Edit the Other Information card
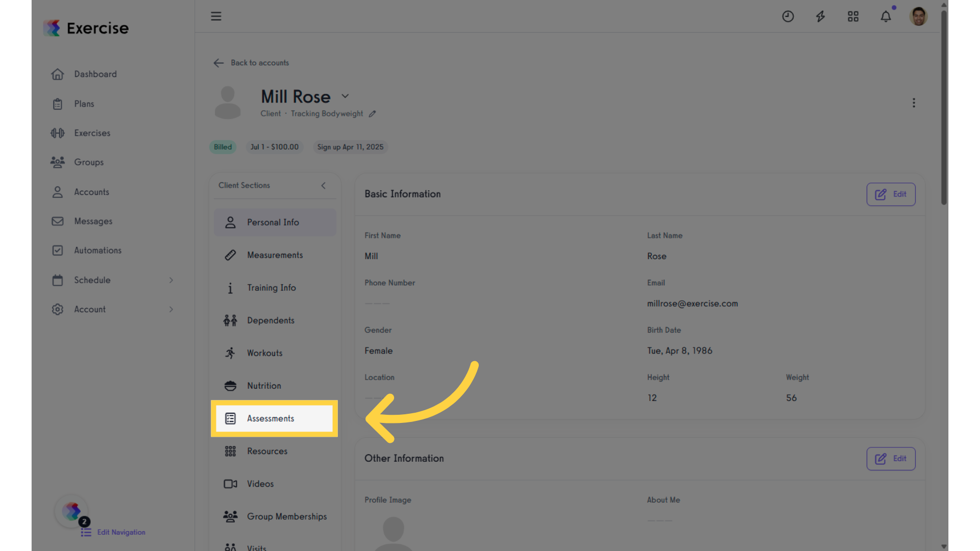Screen dimensions: 980x551 pyautogui.click(x=891, y=459)
